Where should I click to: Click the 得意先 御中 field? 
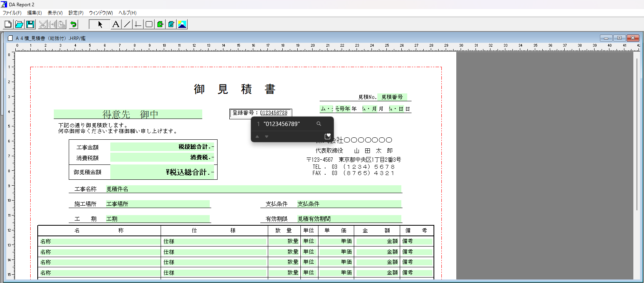click(128, 114)
